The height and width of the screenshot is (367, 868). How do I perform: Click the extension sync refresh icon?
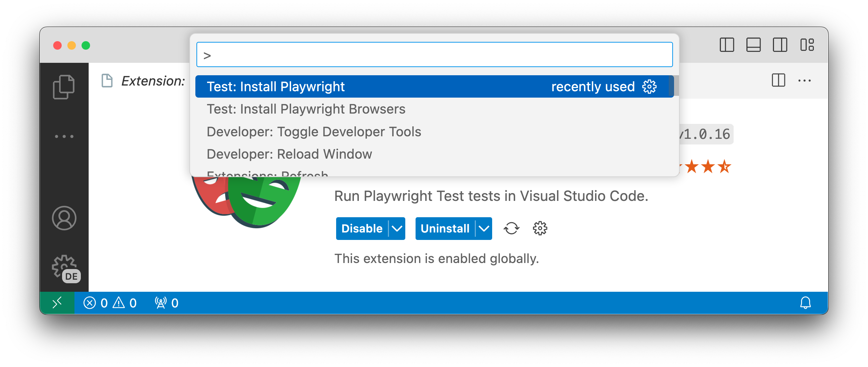coord(511,228)
